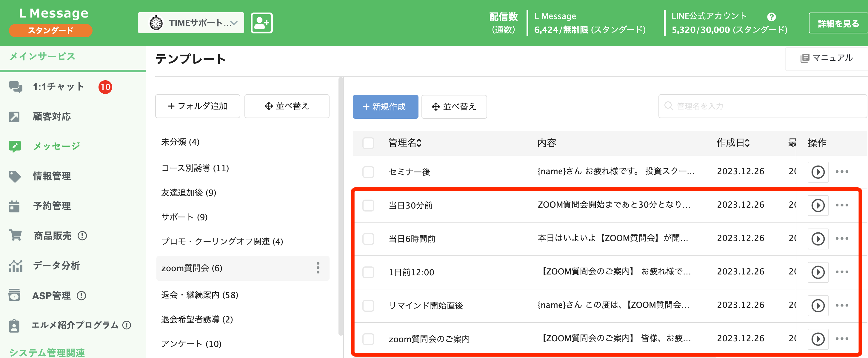Click play preview icon for 1日前12:00

818,272
